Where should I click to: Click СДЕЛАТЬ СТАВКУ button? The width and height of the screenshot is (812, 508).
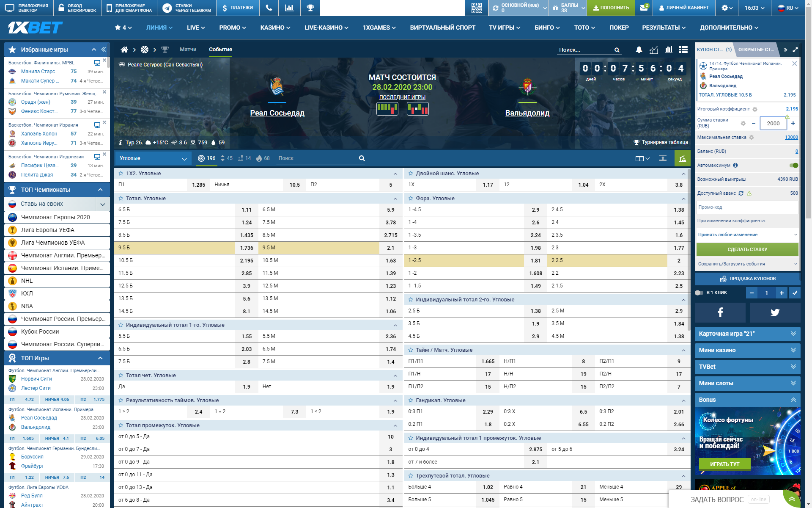tap(747, 249)
